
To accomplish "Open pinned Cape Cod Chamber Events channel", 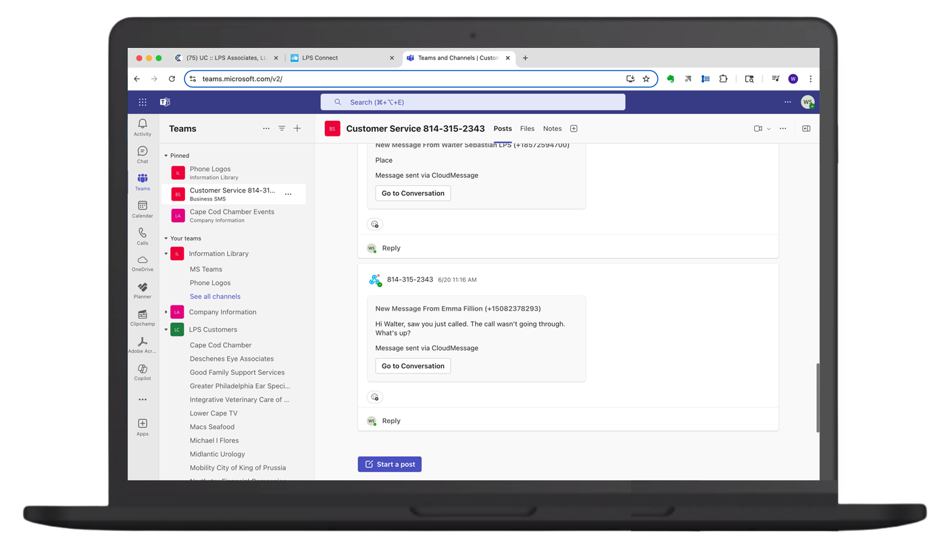I will [234, 215].
